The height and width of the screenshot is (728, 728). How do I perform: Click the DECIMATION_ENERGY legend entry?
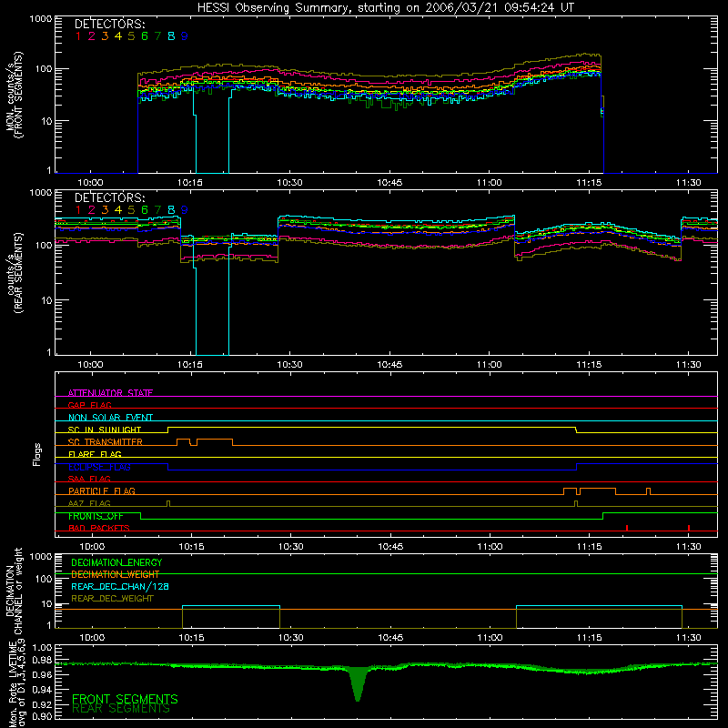click(116, 562)
